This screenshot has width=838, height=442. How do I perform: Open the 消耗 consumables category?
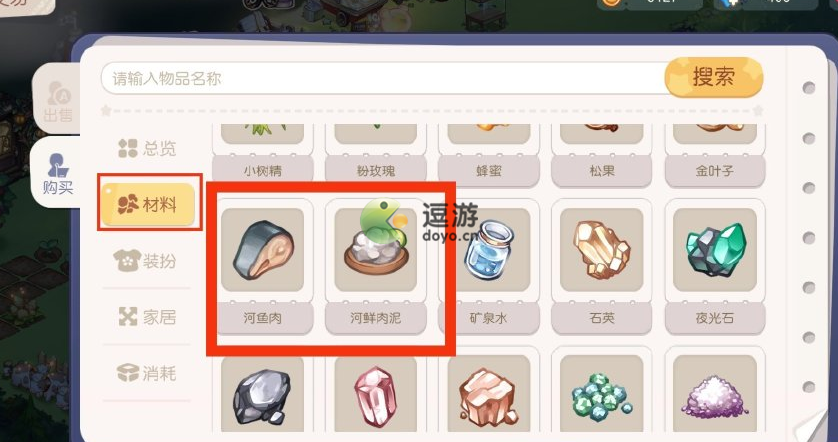tap(147, 373)
